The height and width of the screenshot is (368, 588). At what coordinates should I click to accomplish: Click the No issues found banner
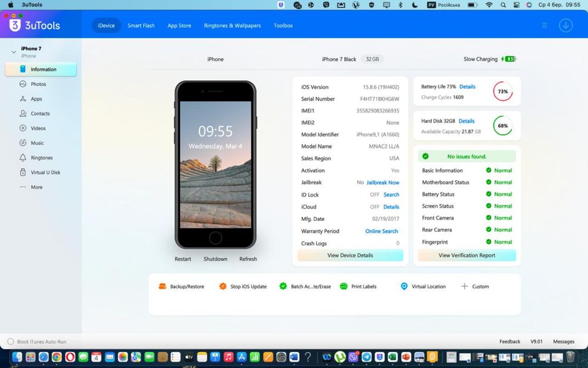pos(467,157)
